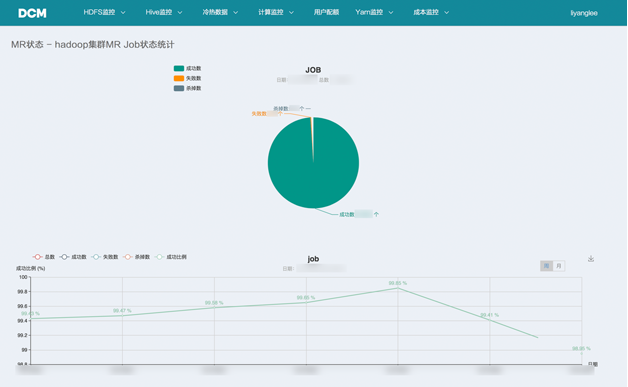Click the MR状态 page heading
This screenshot has height=387, width=628.
93,44
